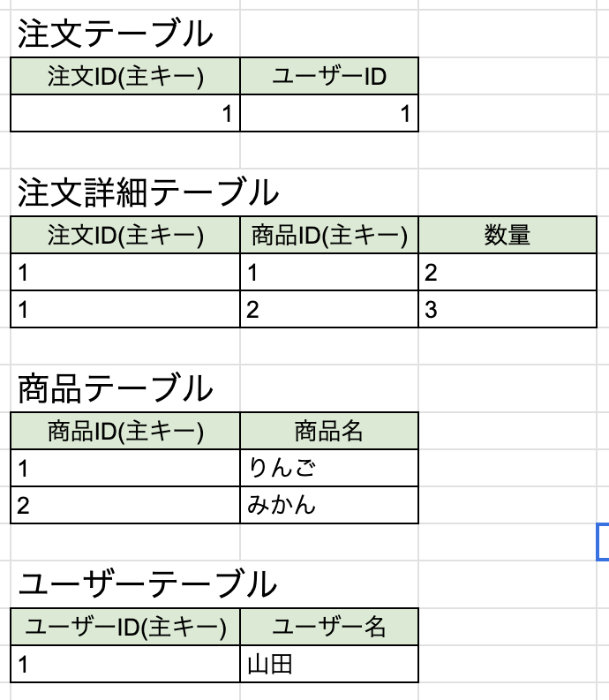The image size is (609, 700).
Task: Click the みかん cell
Action: point(329,506)
